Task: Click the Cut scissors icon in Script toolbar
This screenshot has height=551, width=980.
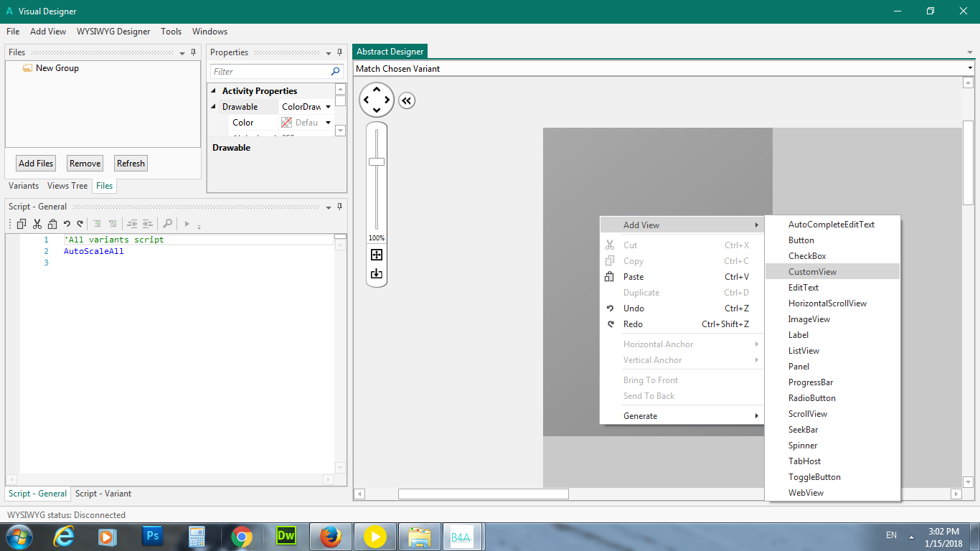Action: pos(37,224)
